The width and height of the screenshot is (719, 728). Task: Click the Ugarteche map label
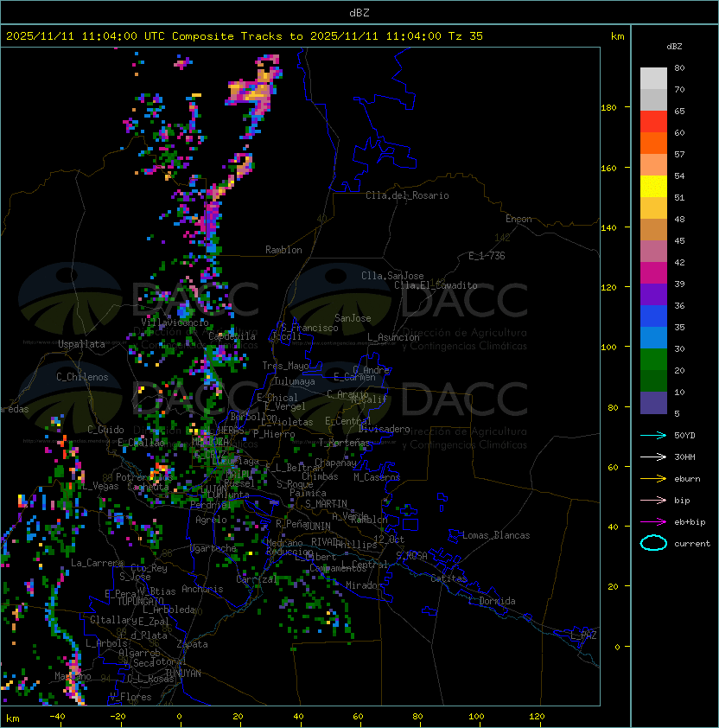coord(213,548)
